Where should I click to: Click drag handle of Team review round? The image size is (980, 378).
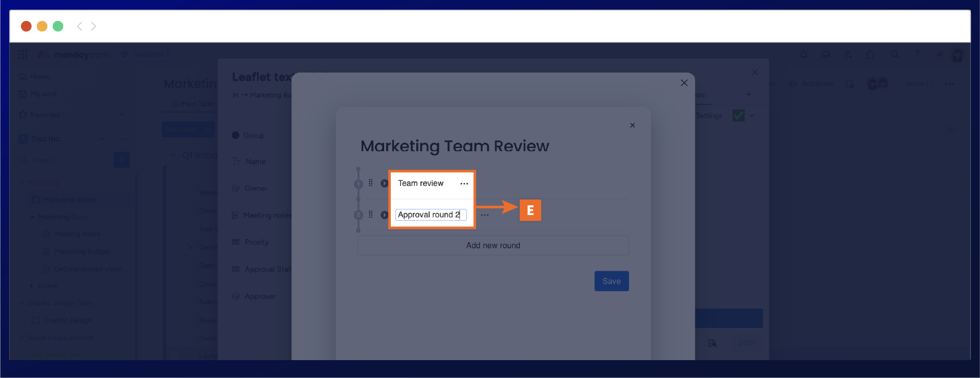coord(371,183)
